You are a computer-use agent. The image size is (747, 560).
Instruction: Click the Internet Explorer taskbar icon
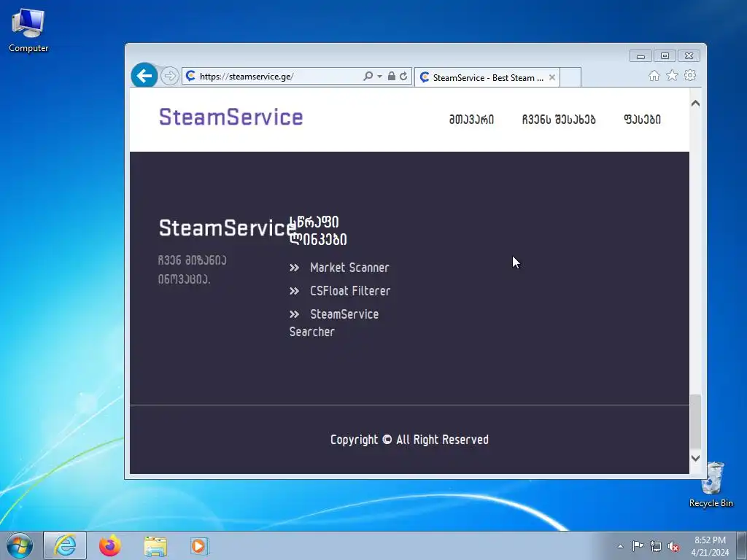coord(65,545)
